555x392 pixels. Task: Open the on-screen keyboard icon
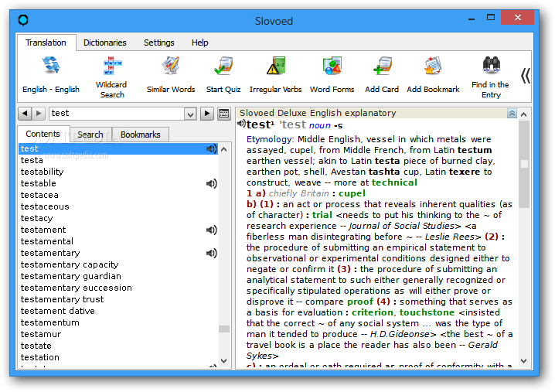point(224,114)
